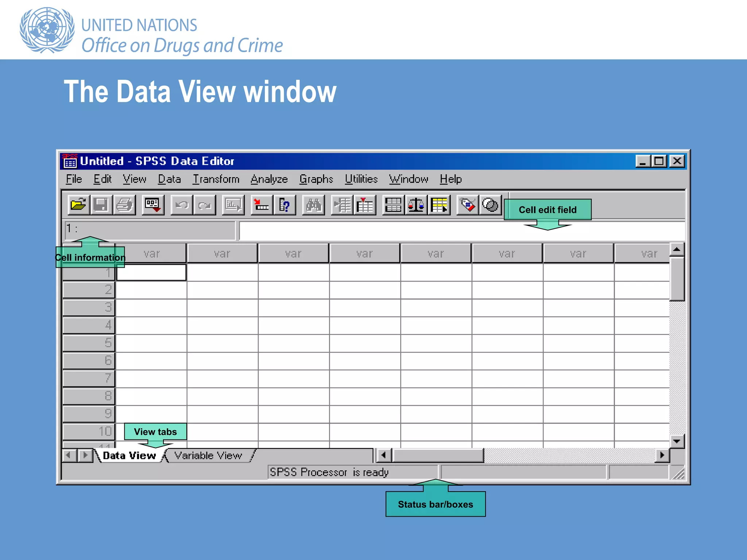Image resolution: width=747 pixels, height=560 pixels.
Task: Click the vertical scrollbar up arrow
Action: [677, 249]
